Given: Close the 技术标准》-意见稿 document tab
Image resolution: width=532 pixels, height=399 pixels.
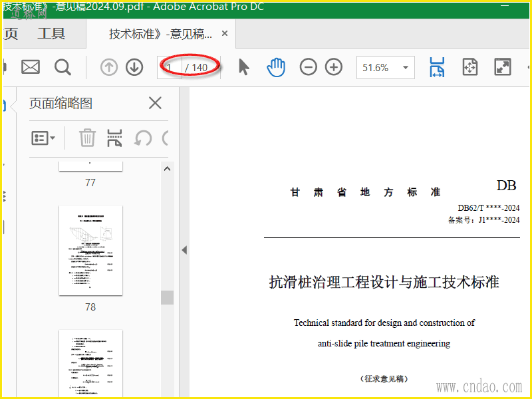Looking at the screenshot, I should (x=225, y=34).
